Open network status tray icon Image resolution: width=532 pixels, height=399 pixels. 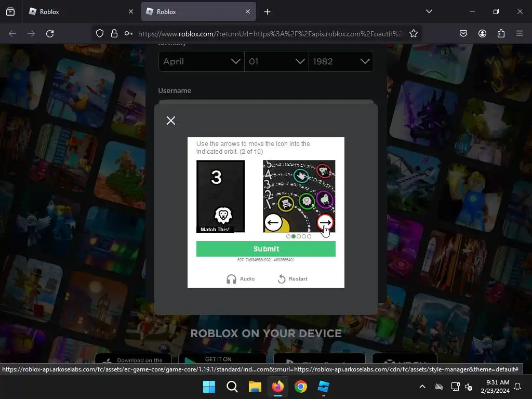(455, 387)
